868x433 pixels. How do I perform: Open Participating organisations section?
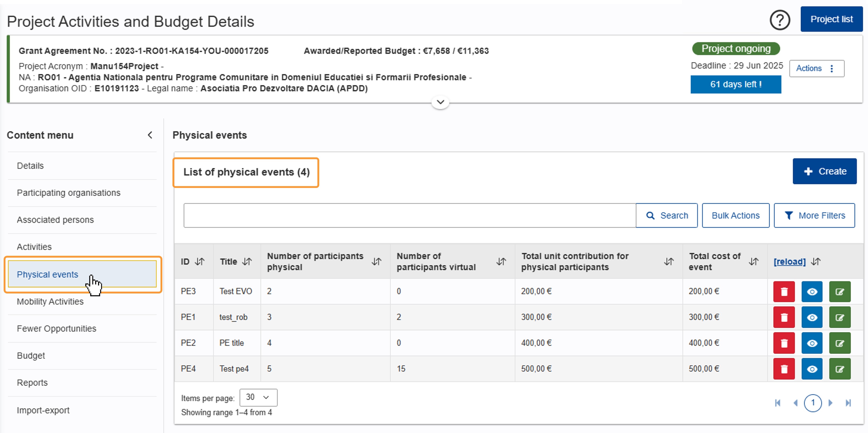[x=82, y=193]
